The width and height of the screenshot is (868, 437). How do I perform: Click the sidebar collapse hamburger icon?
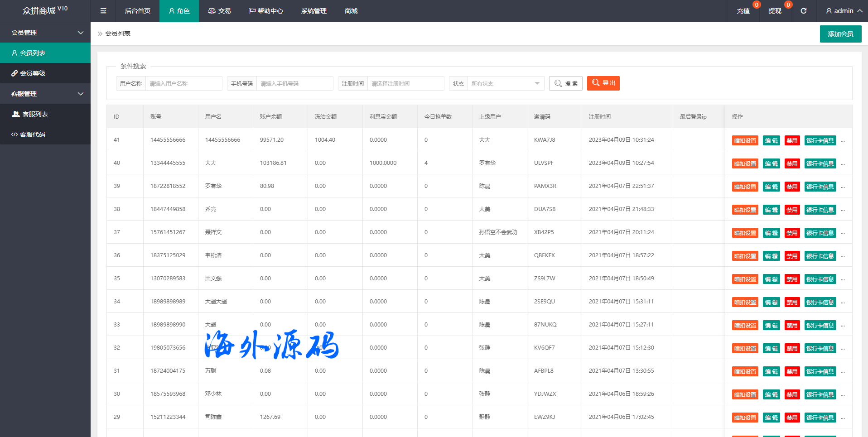[x=103, y=11]
